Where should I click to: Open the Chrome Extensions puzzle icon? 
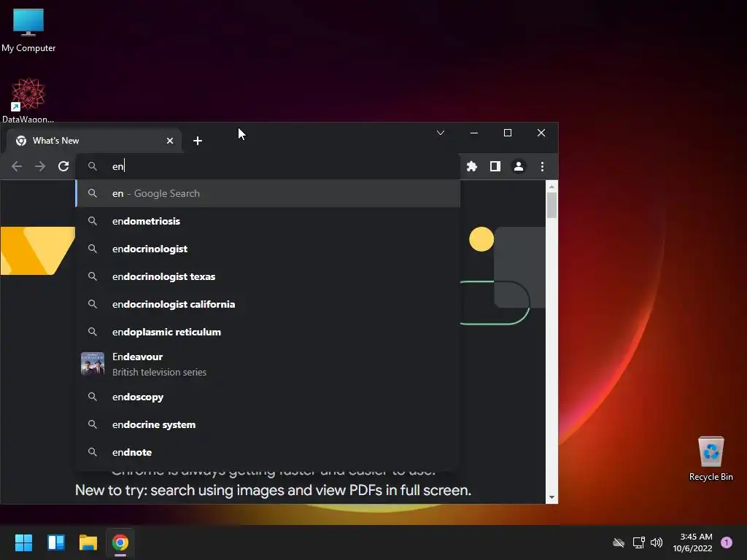tap(472, 166)
